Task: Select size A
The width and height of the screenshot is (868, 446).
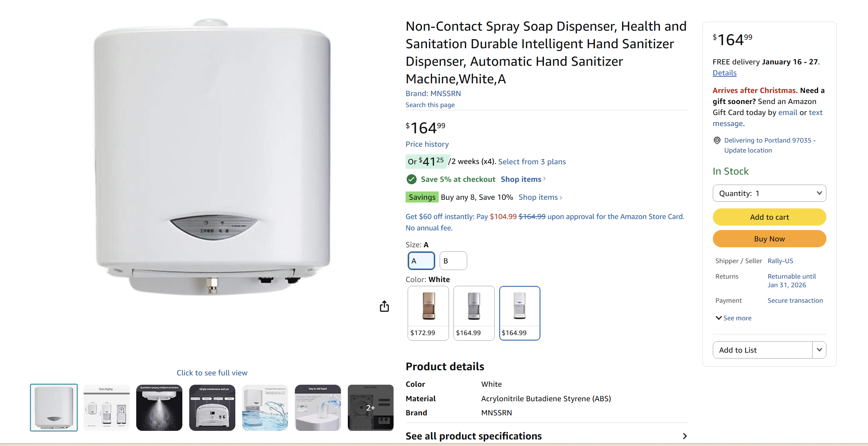Action: pyautogui.click(x=421, y=261)
